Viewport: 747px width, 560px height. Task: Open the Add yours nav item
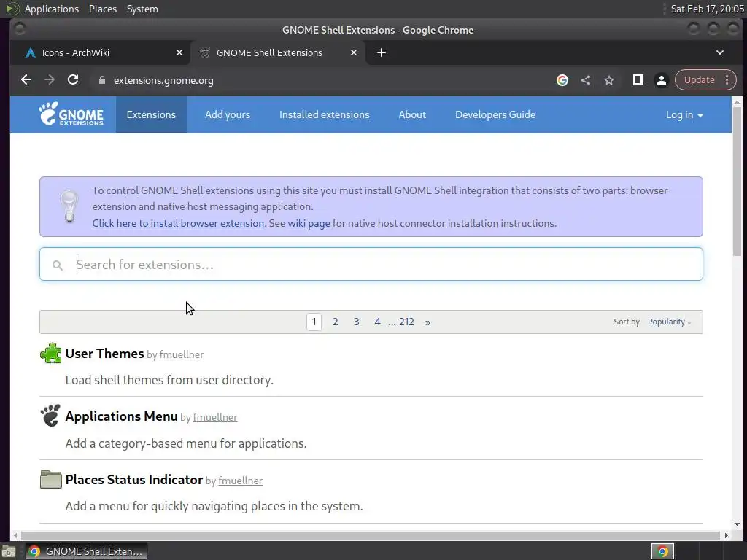pos(228,114)
